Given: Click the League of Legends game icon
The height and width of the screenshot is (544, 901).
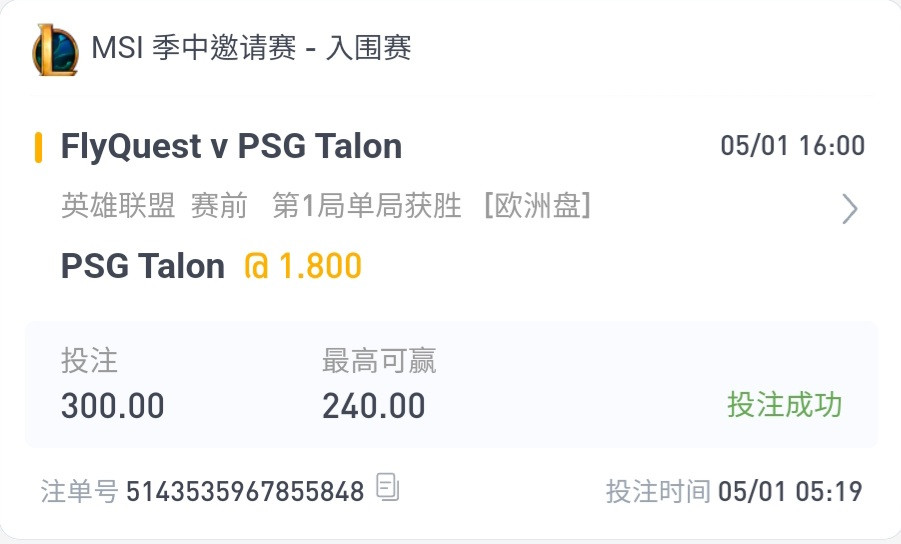Looking at the screenshot, I should coord(55,50).
